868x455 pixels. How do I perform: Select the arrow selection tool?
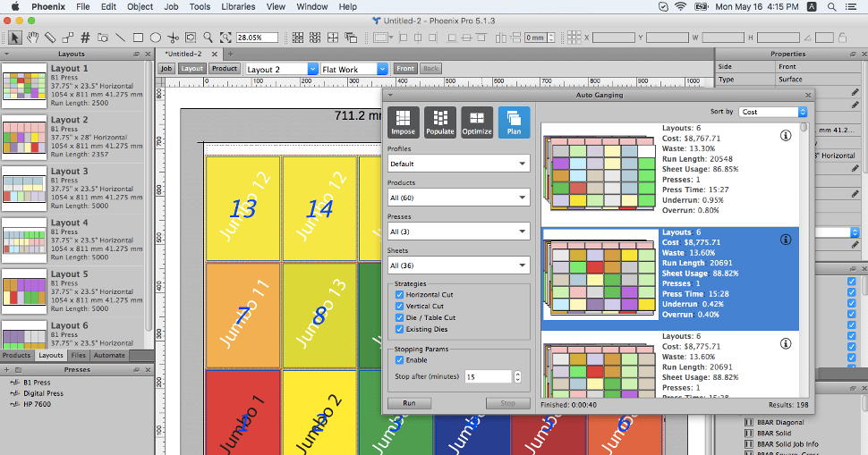point(15,38)
